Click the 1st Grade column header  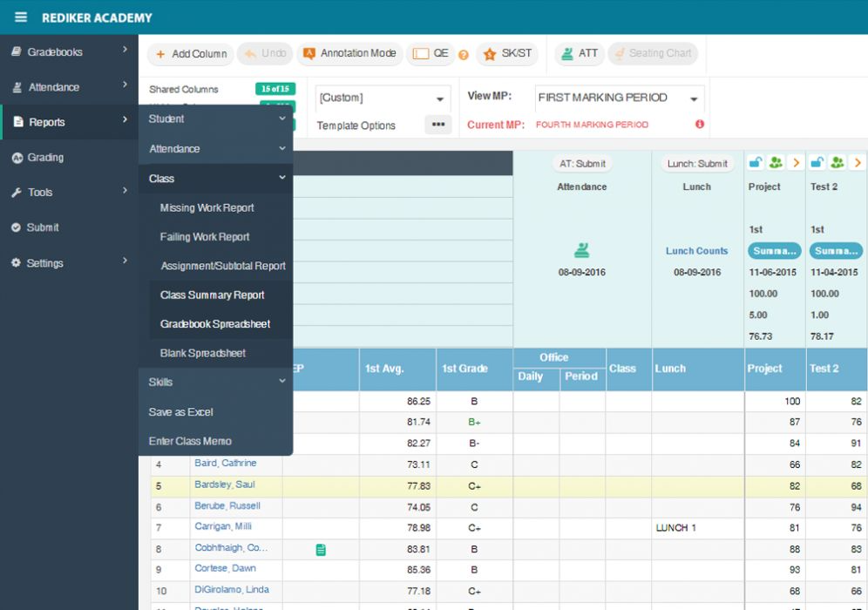[474, 369]
